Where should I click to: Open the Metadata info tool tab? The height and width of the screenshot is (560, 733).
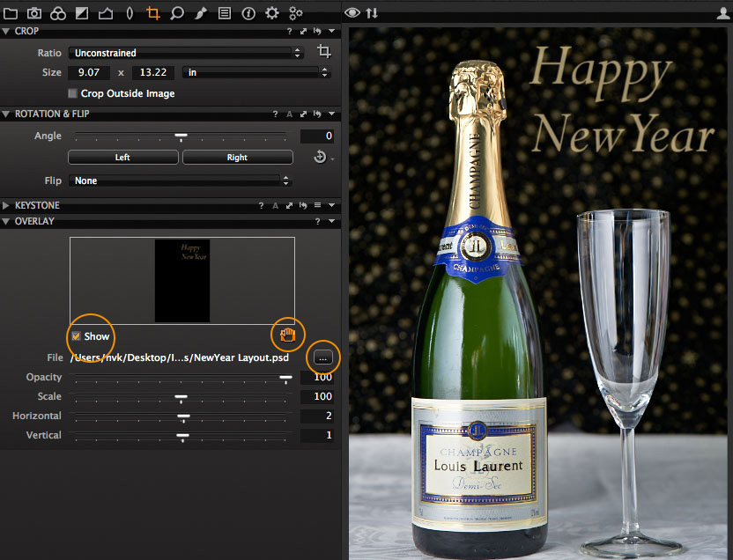point(248,13)
